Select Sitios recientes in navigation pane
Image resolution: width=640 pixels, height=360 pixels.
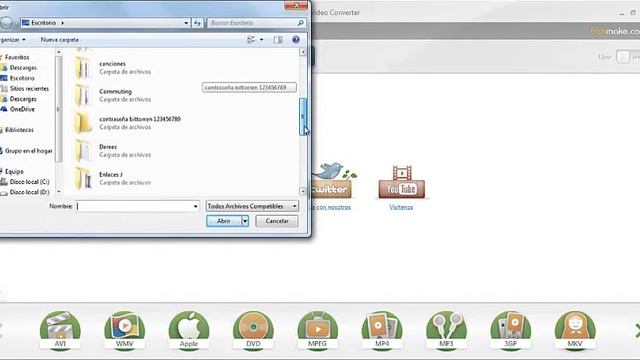(29, 89)
